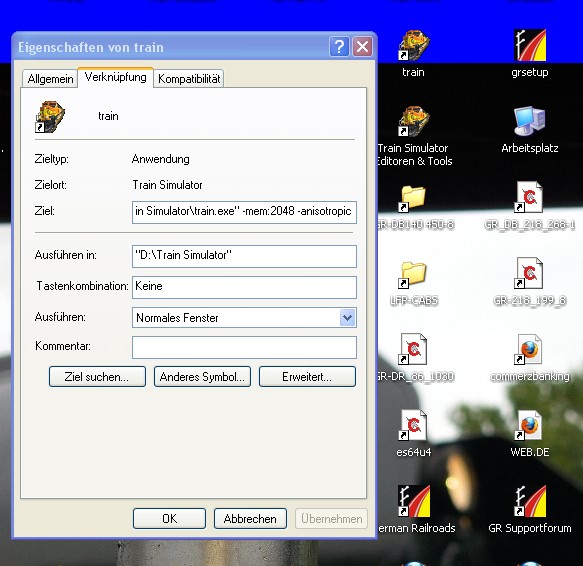Viewport: 583px width, 566px height.
Task: Click the dialog title Eigenschaften von train
Action: (x=91, y=47)
